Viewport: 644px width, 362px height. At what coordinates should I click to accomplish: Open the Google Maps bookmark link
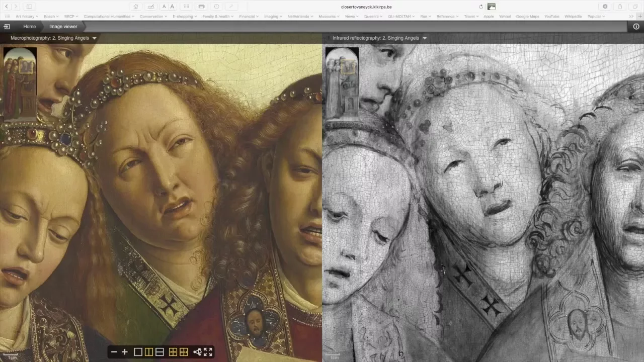[x=527, y=17]
